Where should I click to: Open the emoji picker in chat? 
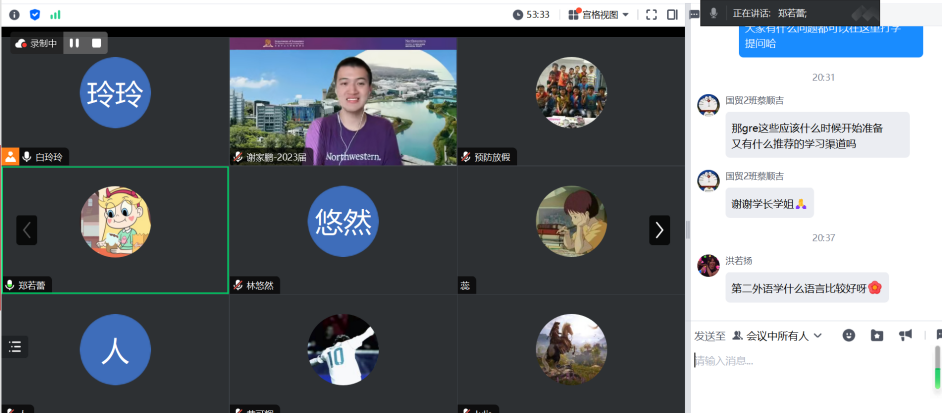click(x=849, y=335)
